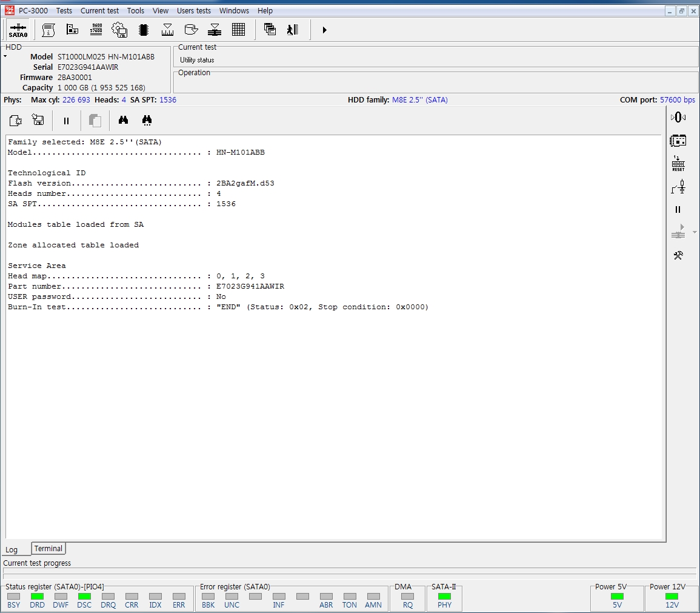This screenshot has height=613, width=700.
Task: Expand the HDD panel dropdown arrow
Action: [x=5, y=56]
